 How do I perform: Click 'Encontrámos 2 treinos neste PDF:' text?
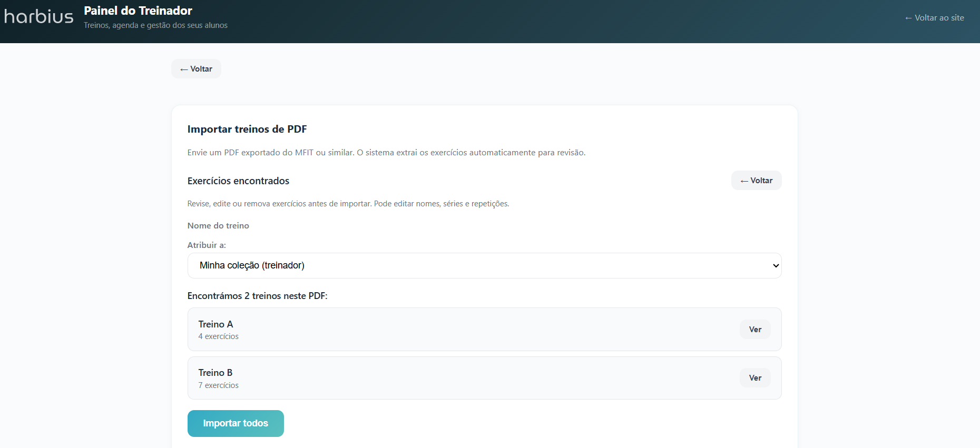click(x=257, y=296)
